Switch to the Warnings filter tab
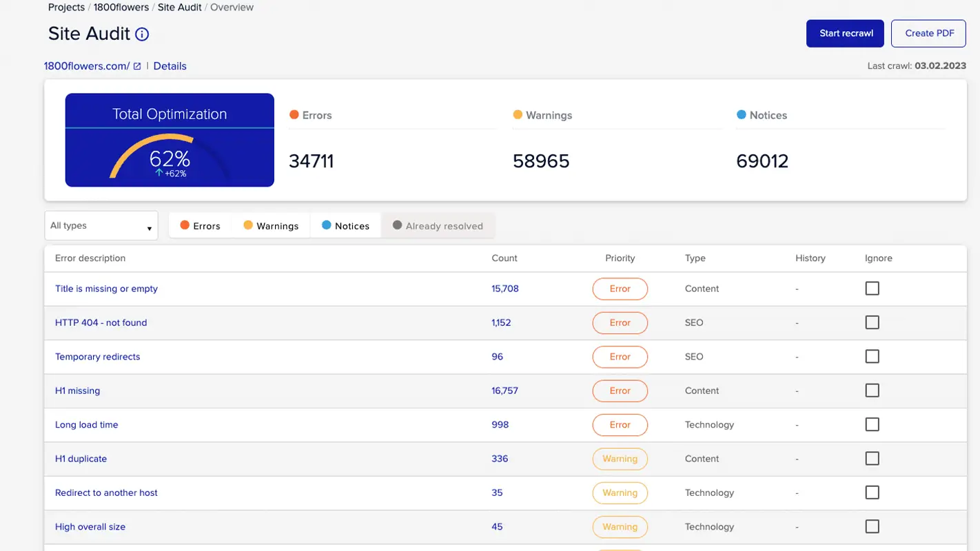 271,225
